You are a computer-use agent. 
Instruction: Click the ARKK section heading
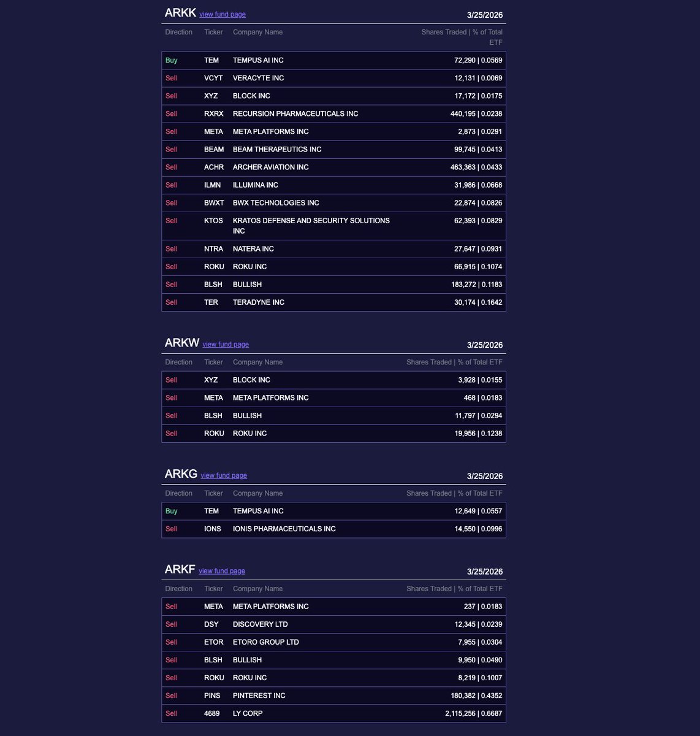click(180, 13)
